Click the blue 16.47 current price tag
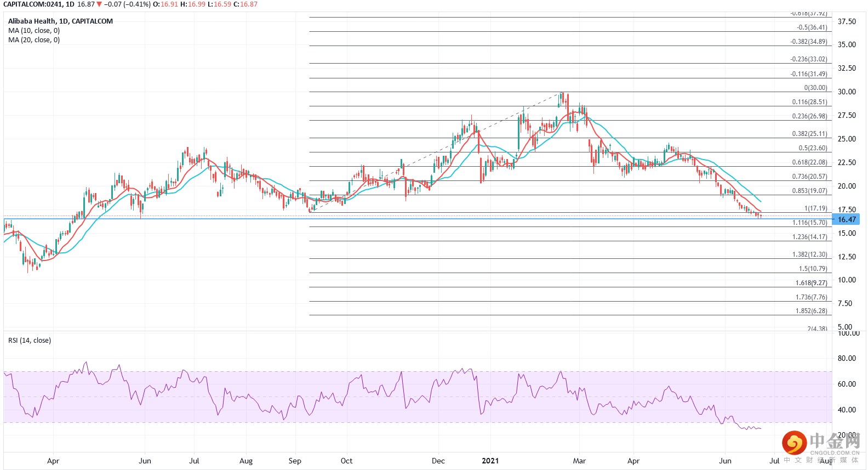868x470 pixels. tap(846, 219)
